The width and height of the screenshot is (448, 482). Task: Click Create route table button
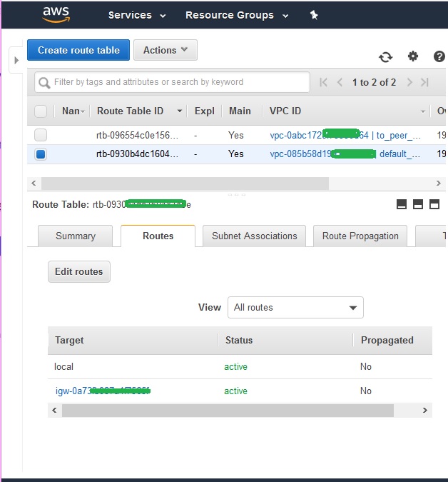(x=78, y=50)
